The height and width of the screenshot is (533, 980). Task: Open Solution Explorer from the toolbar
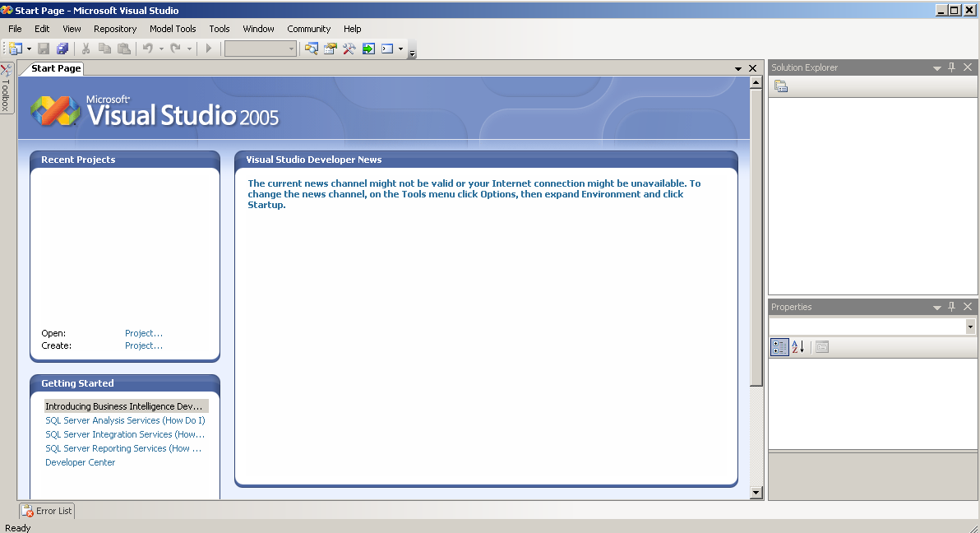(311, 49)
